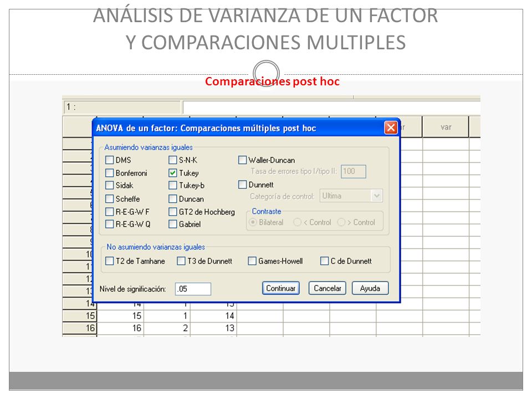Click the Tasa de errores value field
532x399 pixels.
(353, 171)
